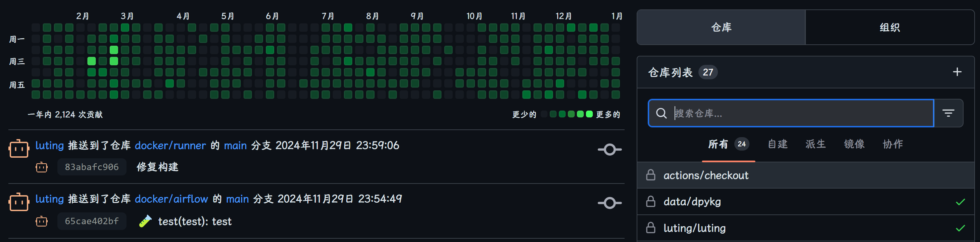Switch to the 组织 tab
This screenshot has width=980, height=242.
[x=889, y=28]
